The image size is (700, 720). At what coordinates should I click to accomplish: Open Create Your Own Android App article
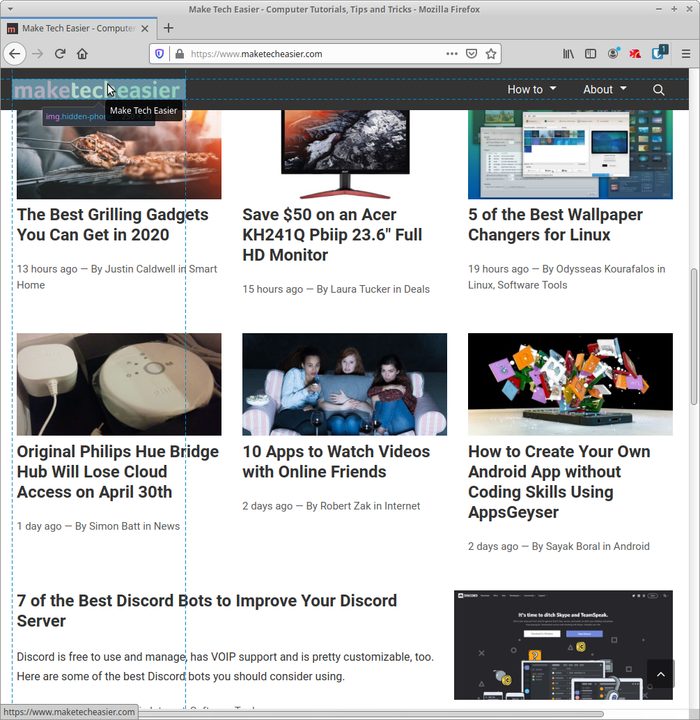[x=559, y=482]
